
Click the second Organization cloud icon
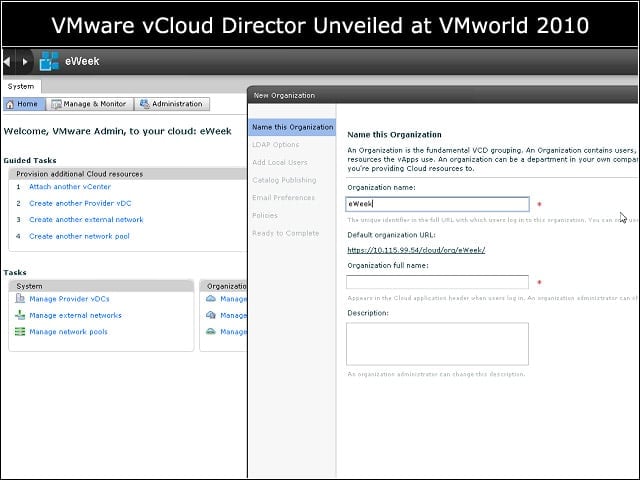click(x=211, y=315)
